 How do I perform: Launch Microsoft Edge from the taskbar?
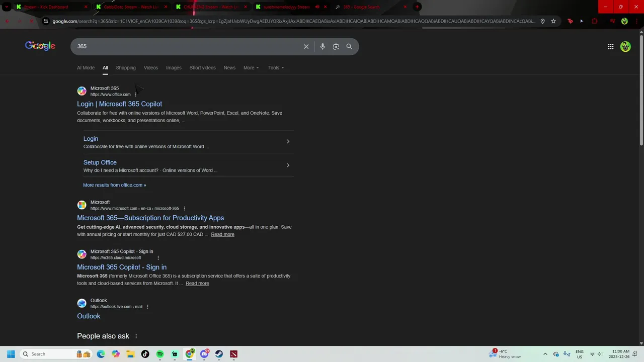point(101,354)
